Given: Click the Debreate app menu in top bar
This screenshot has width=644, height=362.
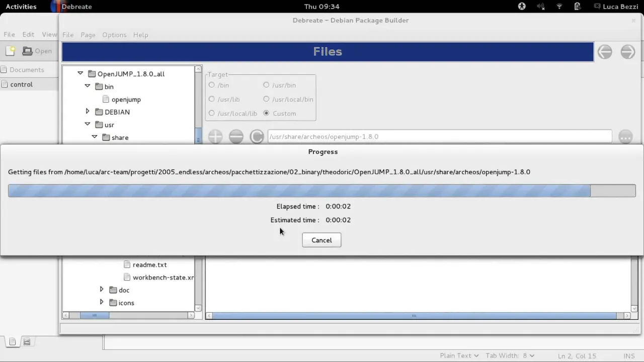Looking at the screenshot, I should click(71, 7).
